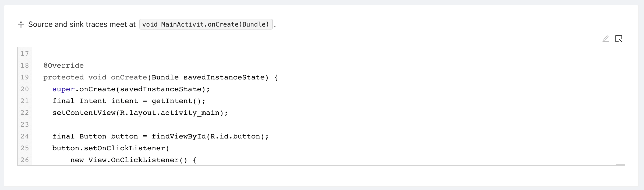This screenshot has width=644, height=190.
Task: Select line number 17 in gutter
Action: [x=25, y=54]
